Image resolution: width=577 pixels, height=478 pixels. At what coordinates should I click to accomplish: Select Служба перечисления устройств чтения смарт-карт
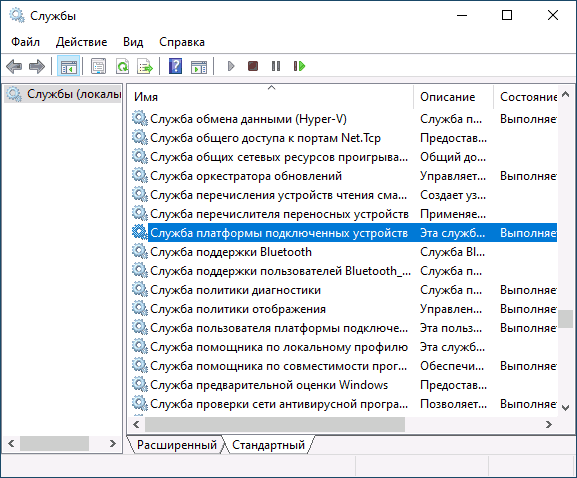344,195
